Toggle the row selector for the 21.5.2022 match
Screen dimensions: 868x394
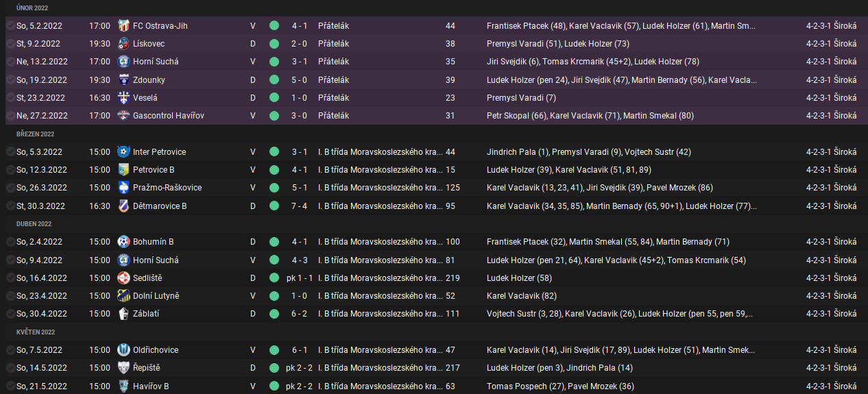coord(10,386)
